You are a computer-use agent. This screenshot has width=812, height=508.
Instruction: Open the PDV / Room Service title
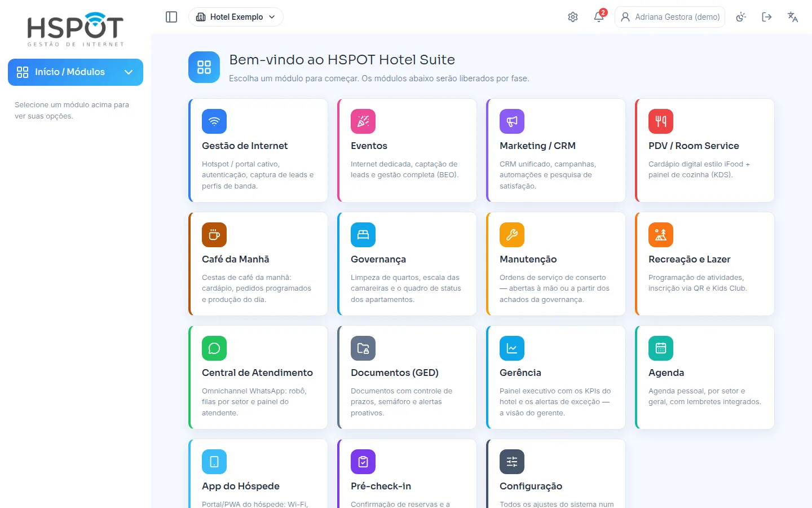694,146
